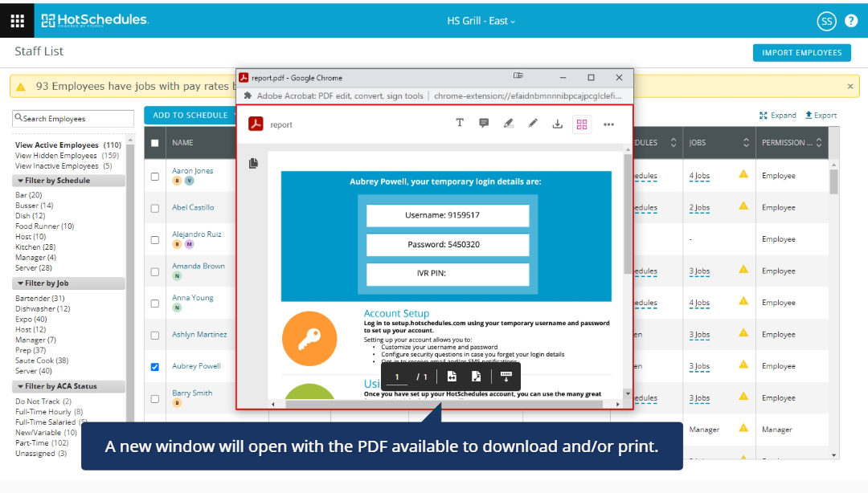Check the Amanda Brown checkbox

tap(155, 272)
